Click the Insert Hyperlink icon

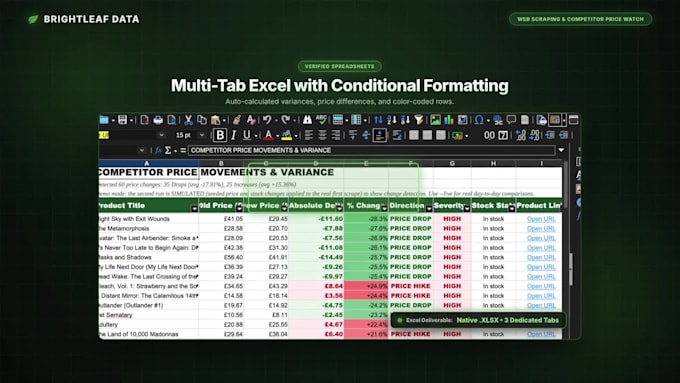(498, 120)
